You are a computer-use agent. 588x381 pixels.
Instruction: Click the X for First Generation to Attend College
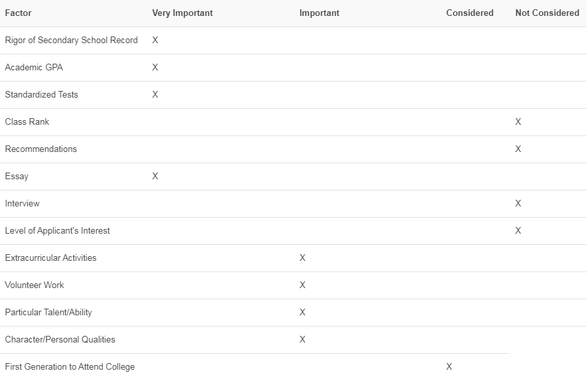point(449,366)
